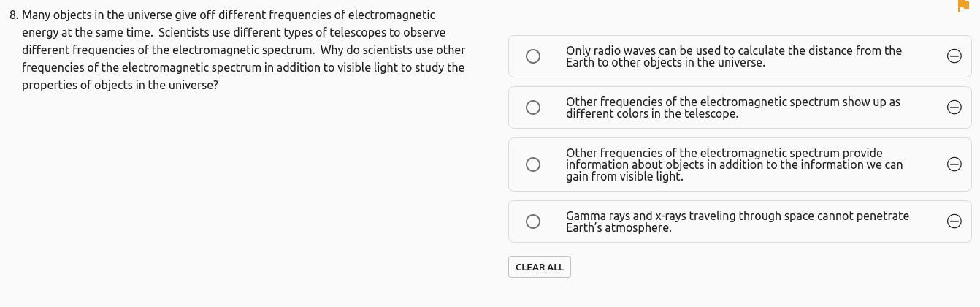Click the 'Only radio waves can be used' answer text

coord(733,56)
